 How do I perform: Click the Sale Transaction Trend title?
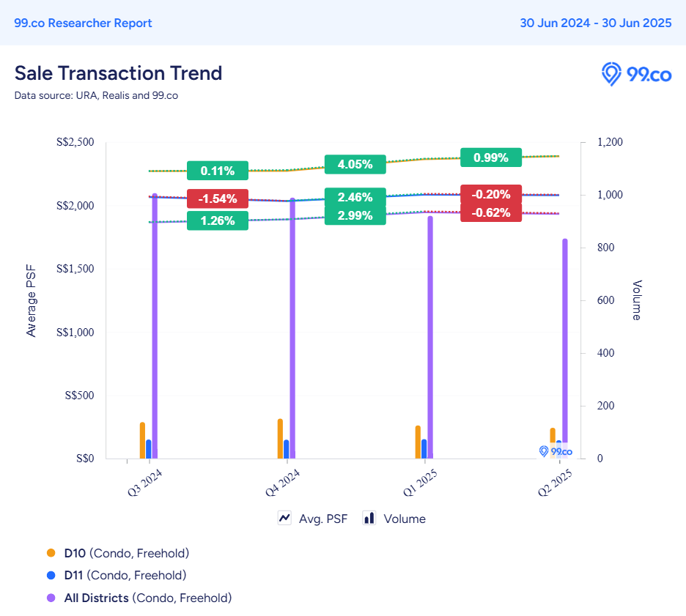(x=118, y=73)
